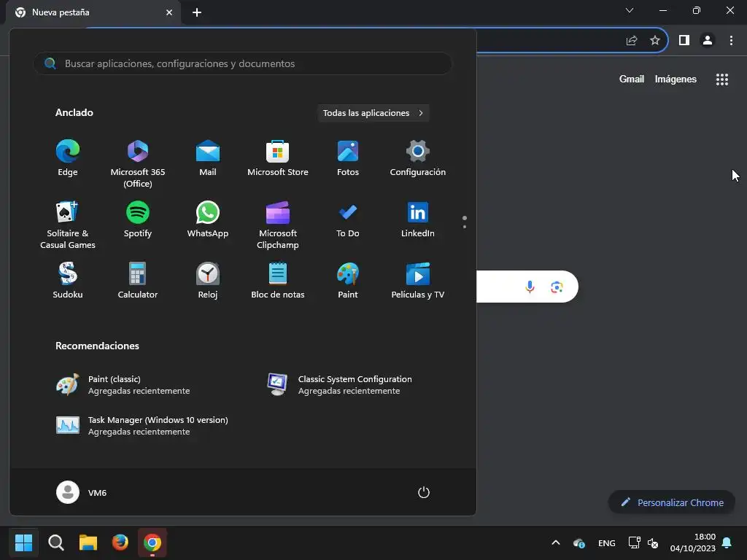Open the pinned Paint app
This screenshot has height=560, width=747.
(348, 281)
